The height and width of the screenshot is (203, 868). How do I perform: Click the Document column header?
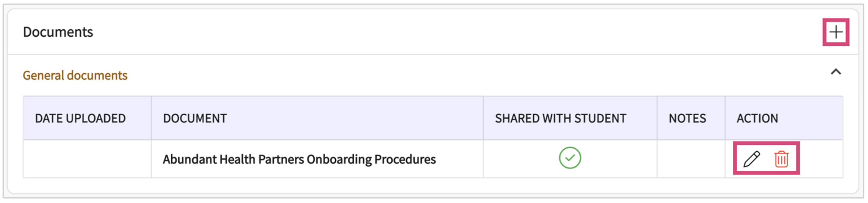click(195, 119)
